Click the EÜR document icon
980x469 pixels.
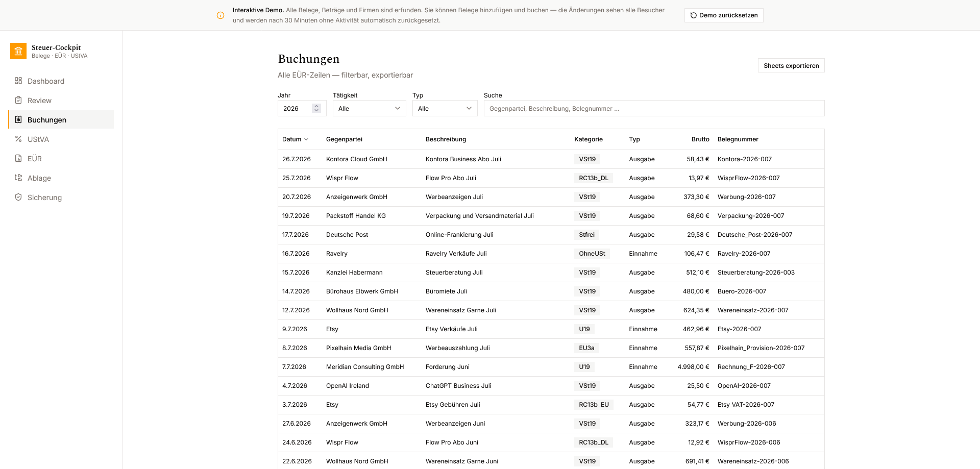[x=18, y=158]
